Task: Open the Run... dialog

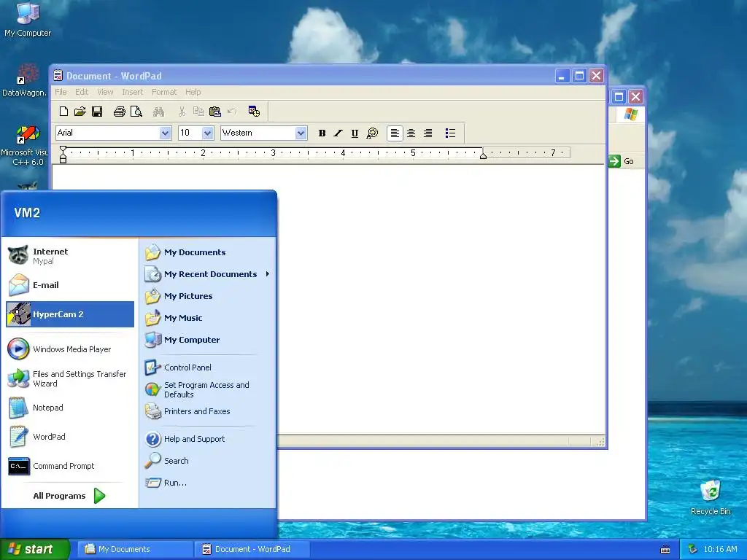Action: [208, 483]
